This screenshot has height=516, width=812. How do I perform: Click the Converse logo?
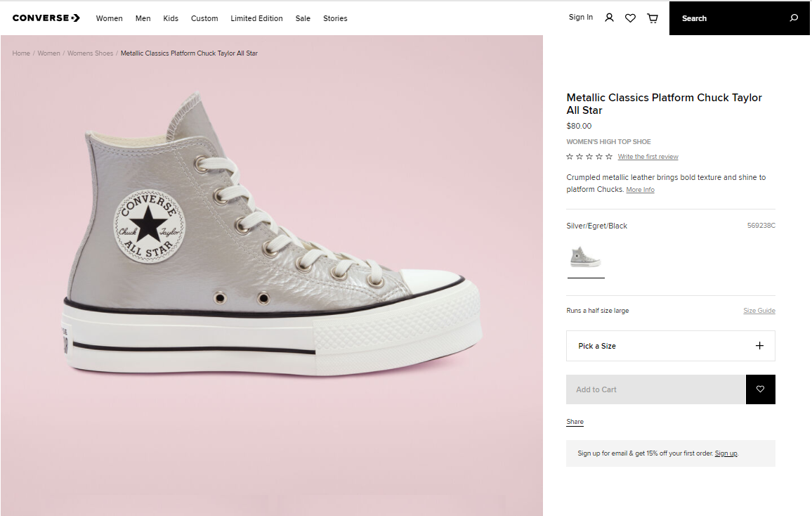(46, 18)
